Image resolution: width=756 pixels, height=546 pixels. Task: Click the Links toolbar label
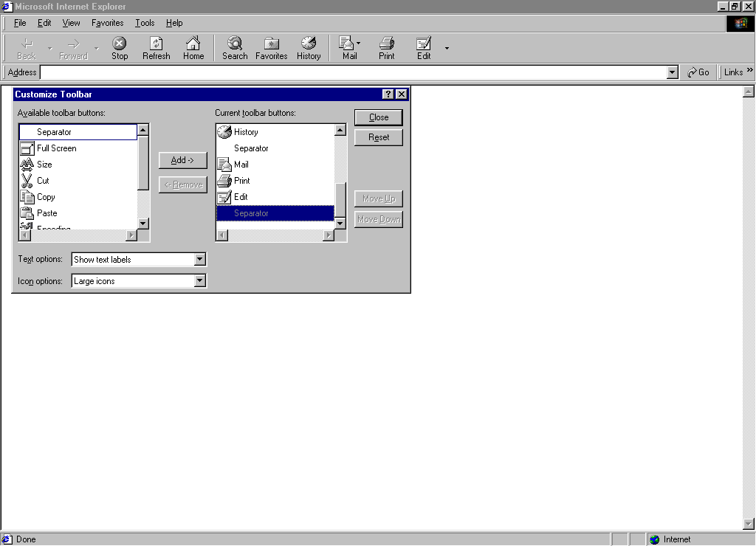coord(733,72)
